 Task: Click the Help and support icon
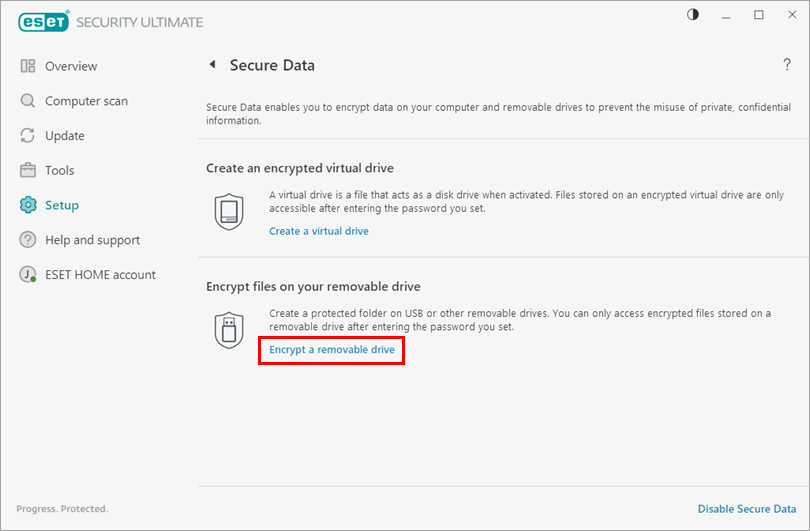click(28, 240)
